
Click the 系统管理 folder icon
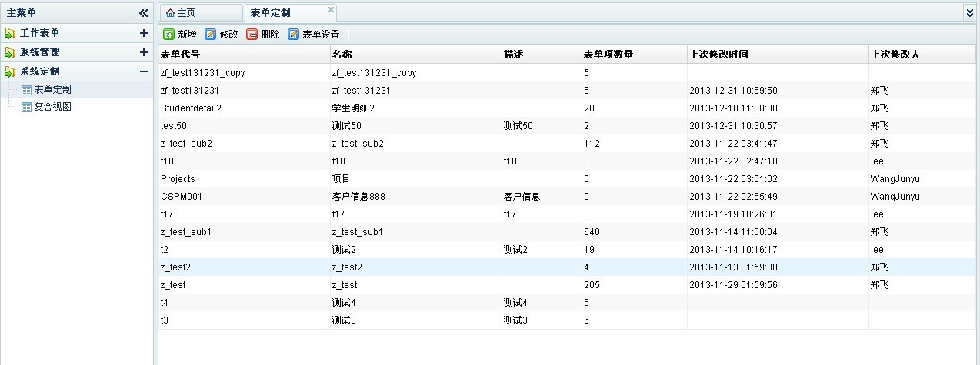tap(10, 52)
